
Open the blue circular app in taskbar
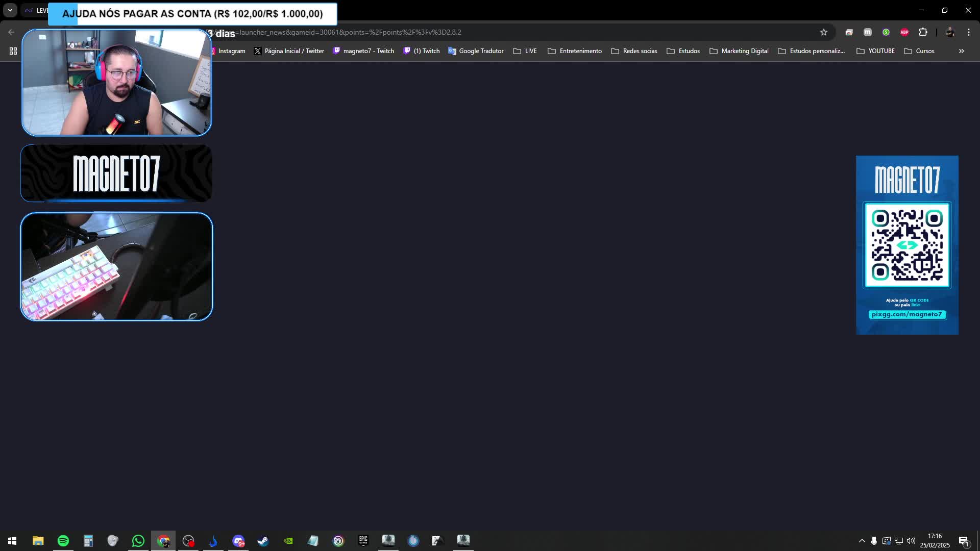point(413,541)
